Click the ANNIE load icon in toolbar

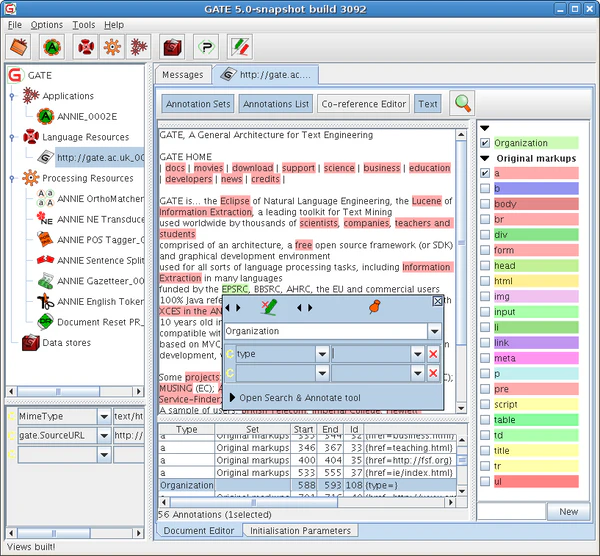(x=52, y=46)
